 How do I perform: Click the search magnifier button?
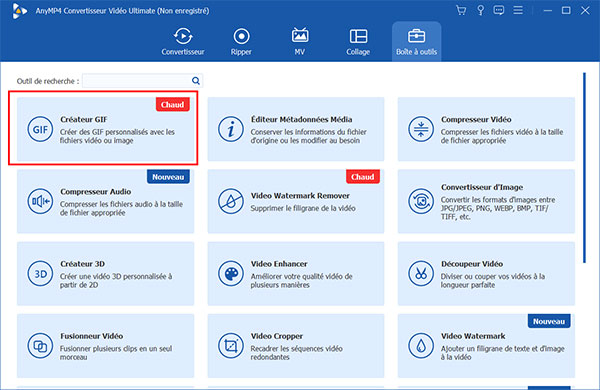(x=196, y=81)
